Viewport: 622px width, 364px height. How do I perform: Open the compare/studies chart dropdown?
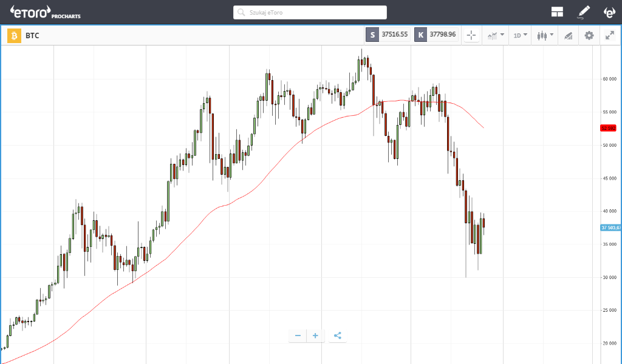[496, 35]
